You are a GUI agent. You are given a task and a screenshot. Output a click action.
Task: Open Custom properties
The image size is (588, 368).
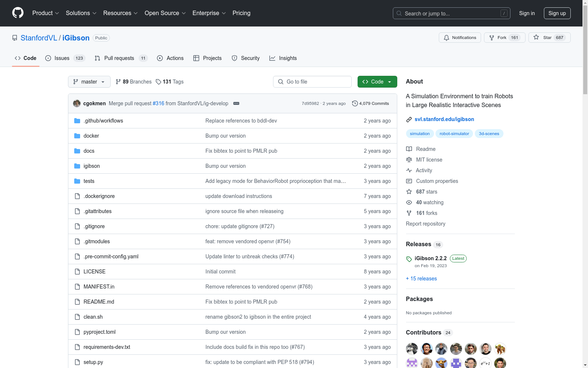tap(432, 181)
